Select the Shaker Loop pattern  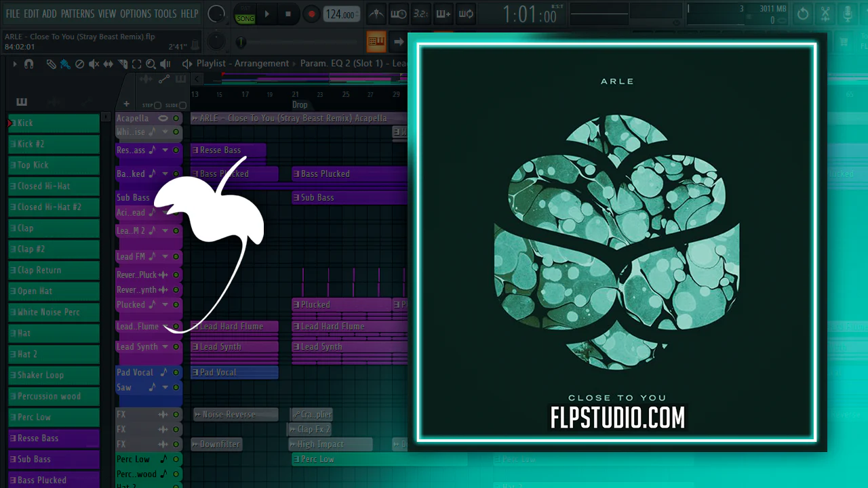[x=54, y=375]
